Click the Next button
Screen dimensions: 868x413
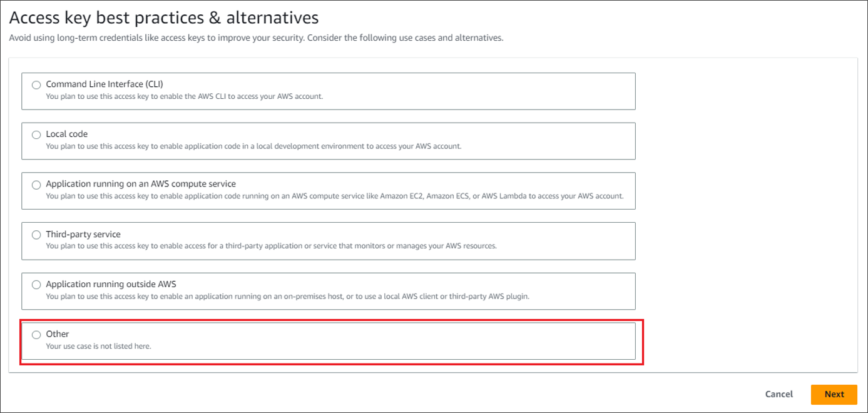834,394
